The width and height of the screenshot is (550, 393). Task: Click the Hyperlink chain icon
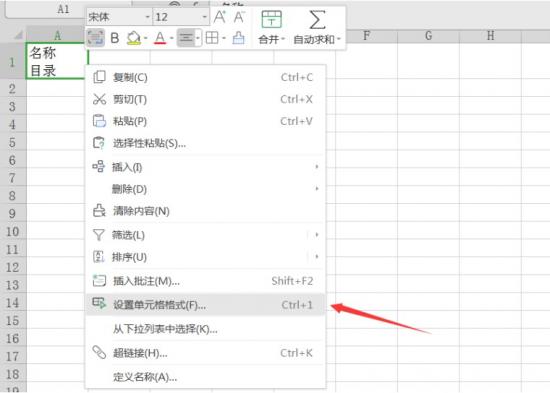pyautogui.click(x=99, y=352)
